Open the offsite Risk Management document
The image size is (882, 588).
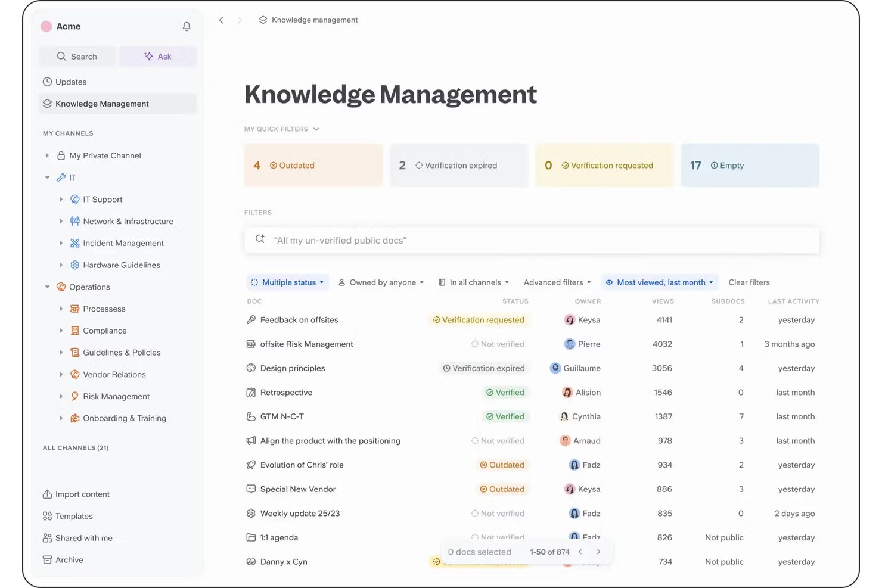coord(306,344)
